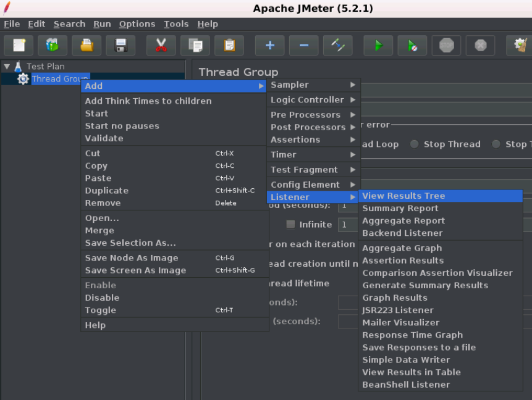
Task: Select Save Node As Image
Action: [x=174, y=258]
